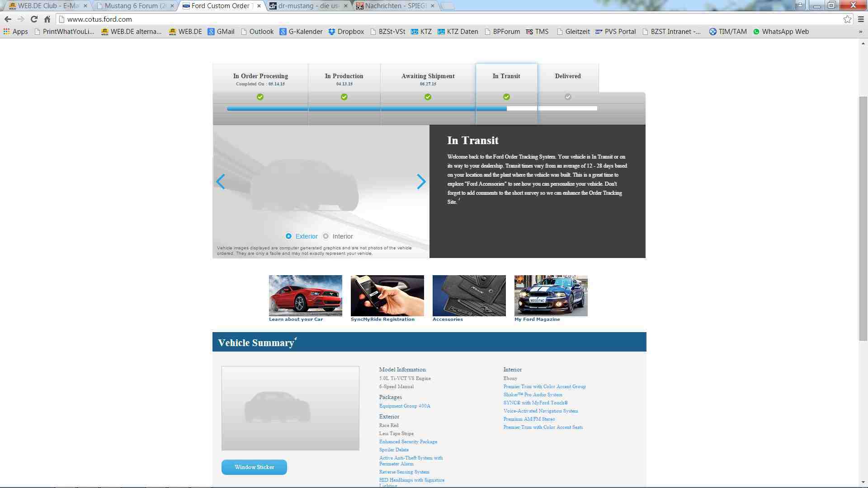Screen dimensions: 868x488
Task: Select In Order Processing step
Action: tap(260, 79)
